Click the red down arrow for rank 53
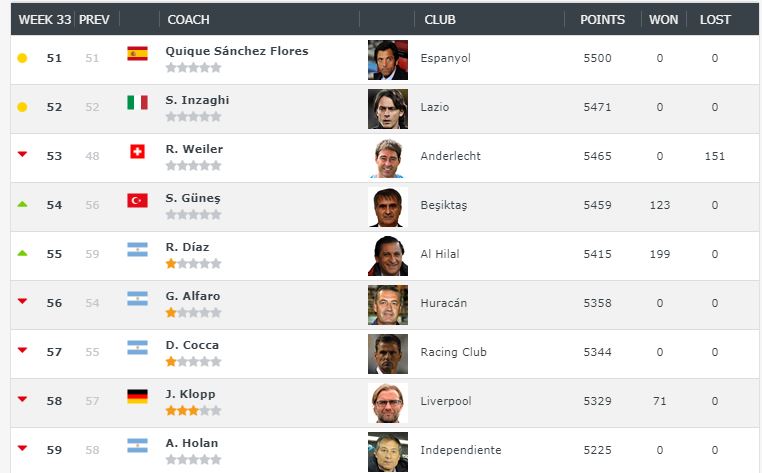This screenshot has width=762, height=473. tap(22, 154)
